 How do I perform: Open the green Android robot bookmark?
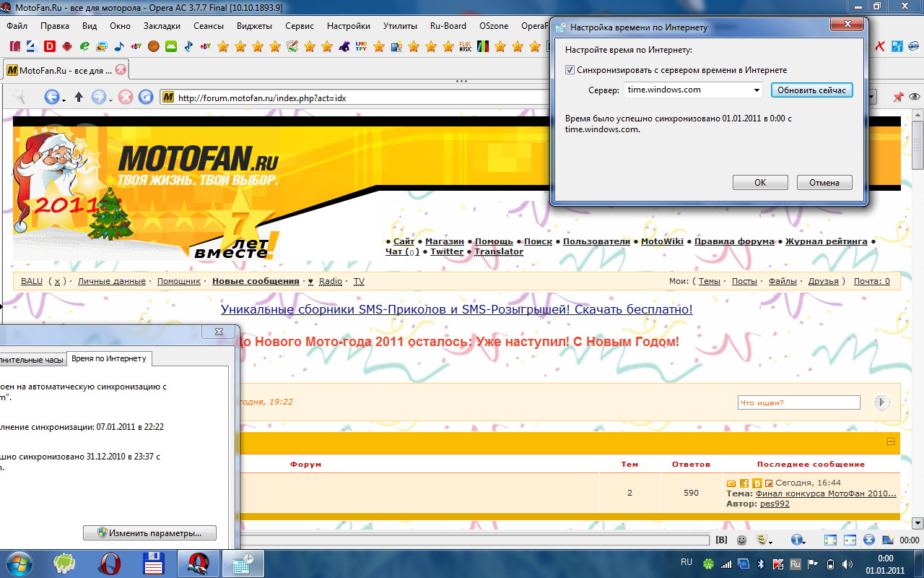(171, 46)
